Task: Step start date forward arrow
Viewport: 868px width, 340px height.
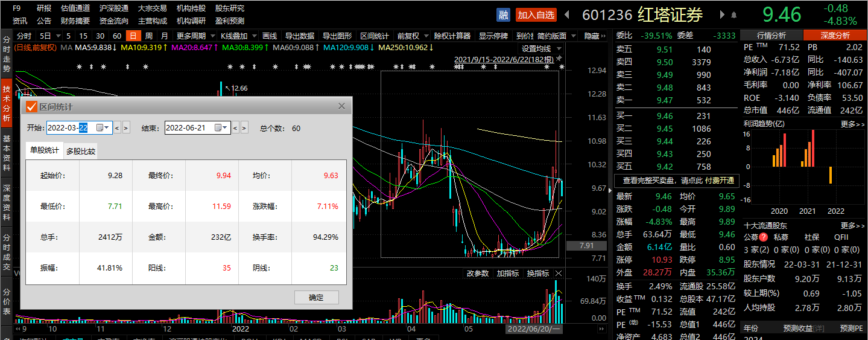Action: pos(126,128)
